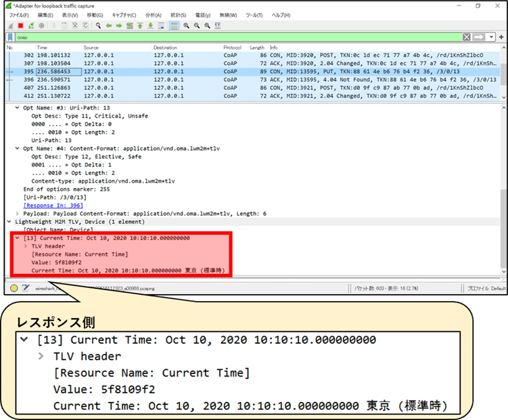Sort packets by the Time column header

pyautogui.click(x=42, y=47)
